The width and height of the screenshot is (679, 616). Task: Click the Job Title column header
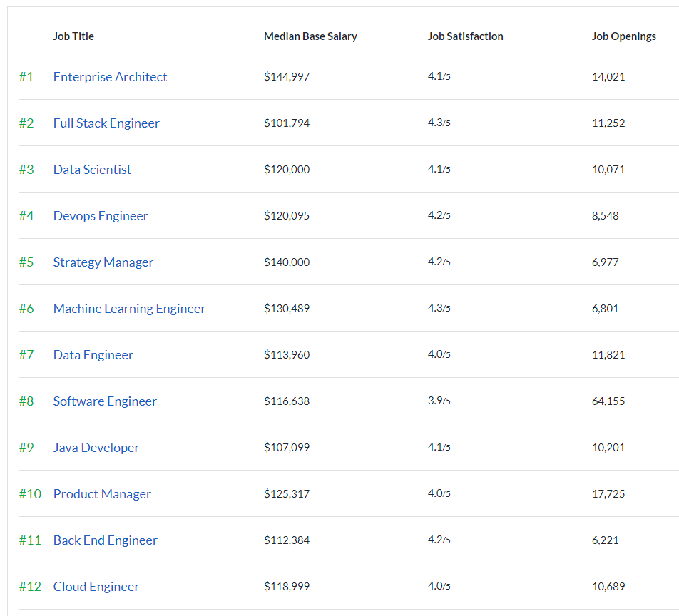pos(73,36)
